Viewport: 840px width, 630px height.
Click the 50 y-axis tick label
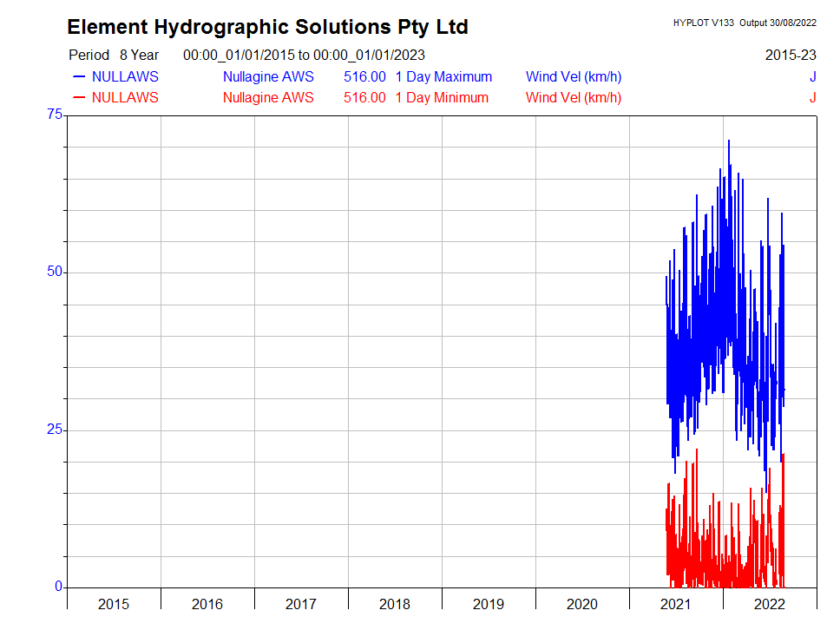[x=55, y=272]
